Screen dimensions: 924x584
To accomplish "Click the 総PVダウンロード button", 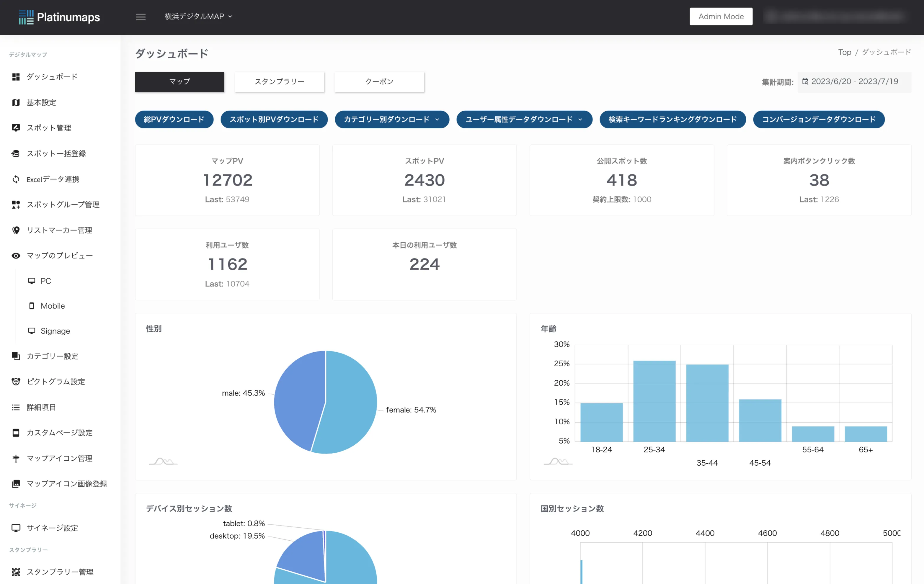I will coord(174,119).
